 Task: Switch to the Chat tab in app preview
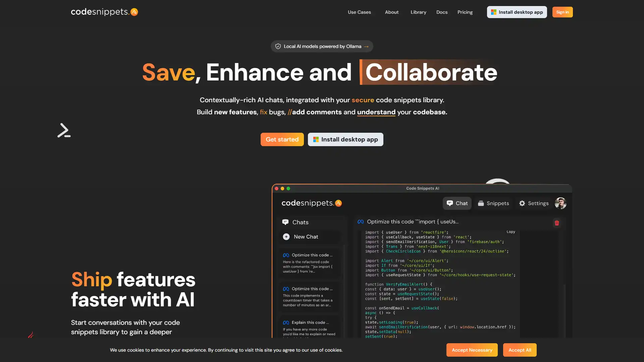(x=457, y=203)
